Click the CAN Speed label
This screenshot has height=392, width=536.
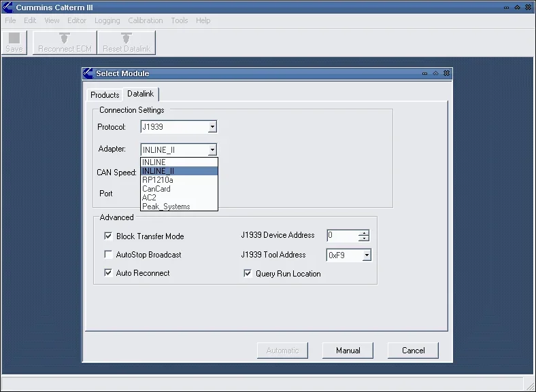[x=116, y=173]
